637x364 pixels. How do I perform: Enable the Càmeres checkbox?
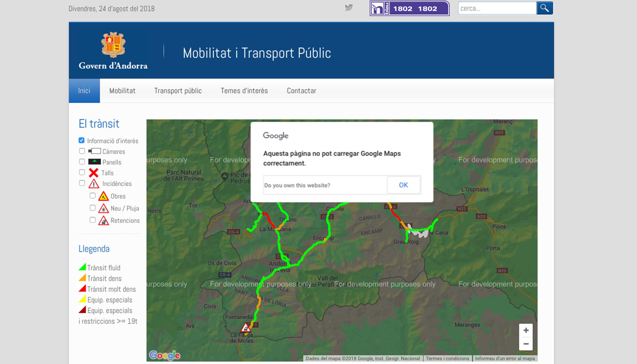[82, 151]
